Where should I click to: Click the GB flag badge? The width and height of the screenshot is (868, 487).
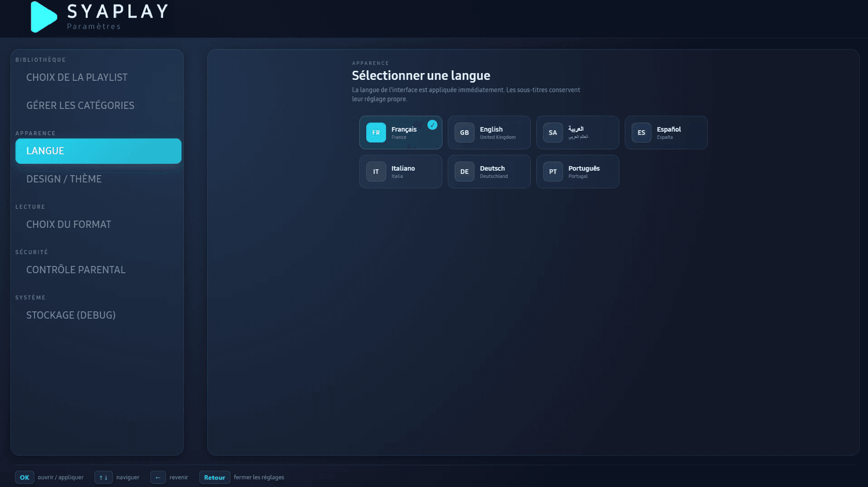click(x=465, y=133)
